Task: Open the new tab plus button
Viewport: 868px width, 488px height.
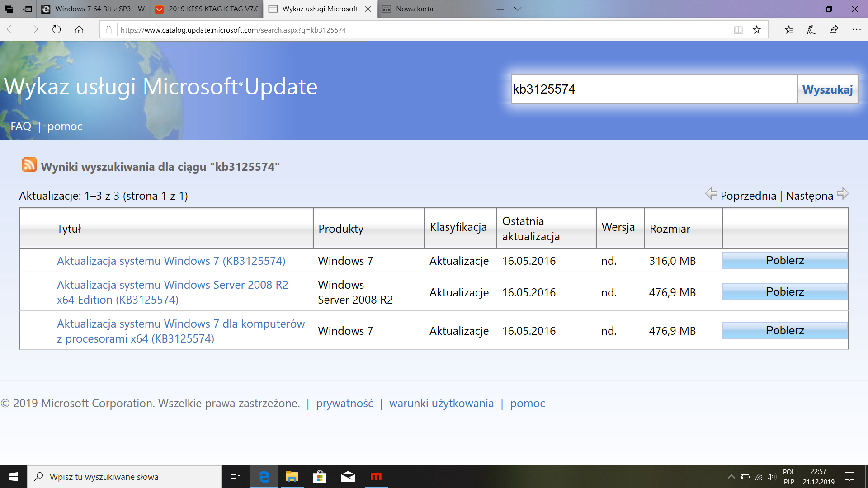Action: tap(500, 9)
